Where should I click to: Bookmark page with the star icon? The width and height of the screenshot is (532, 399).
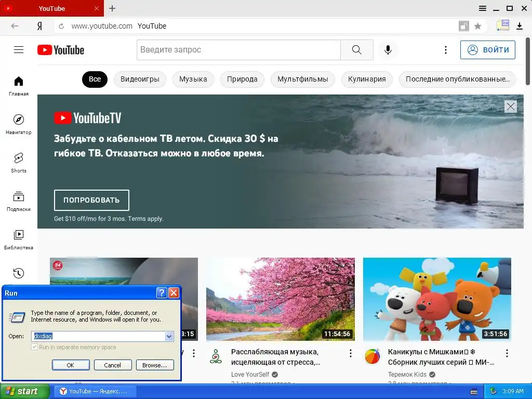pos(477,26)
